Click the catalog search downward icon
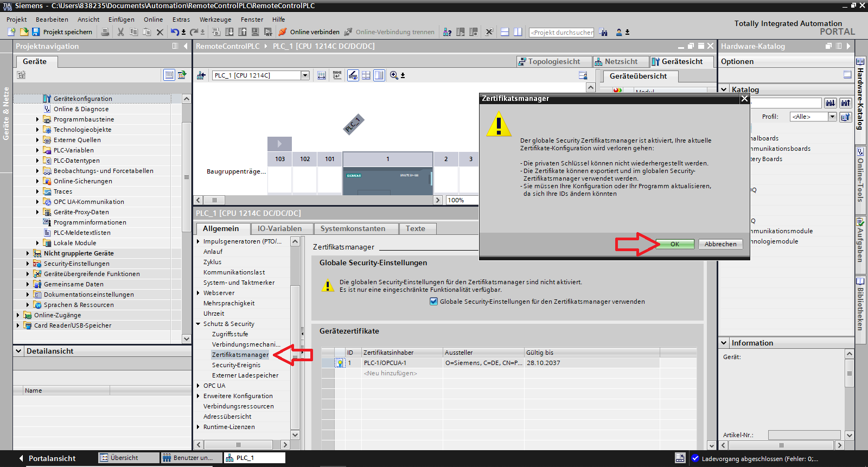Screen dimensions: 868x467 (x=831, y=103)
